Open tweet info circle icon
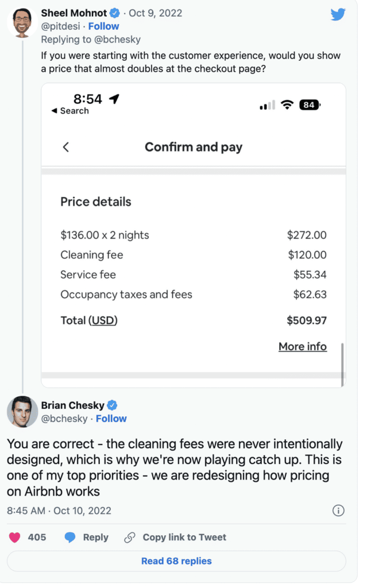 [338, 510]
